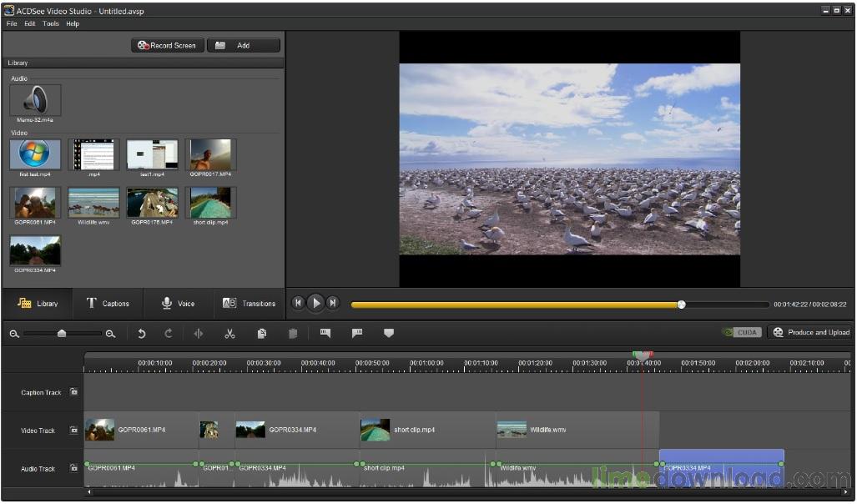Copy the selected clip
857x504 pixels.
pyautogui.click(x=262, y=334)
